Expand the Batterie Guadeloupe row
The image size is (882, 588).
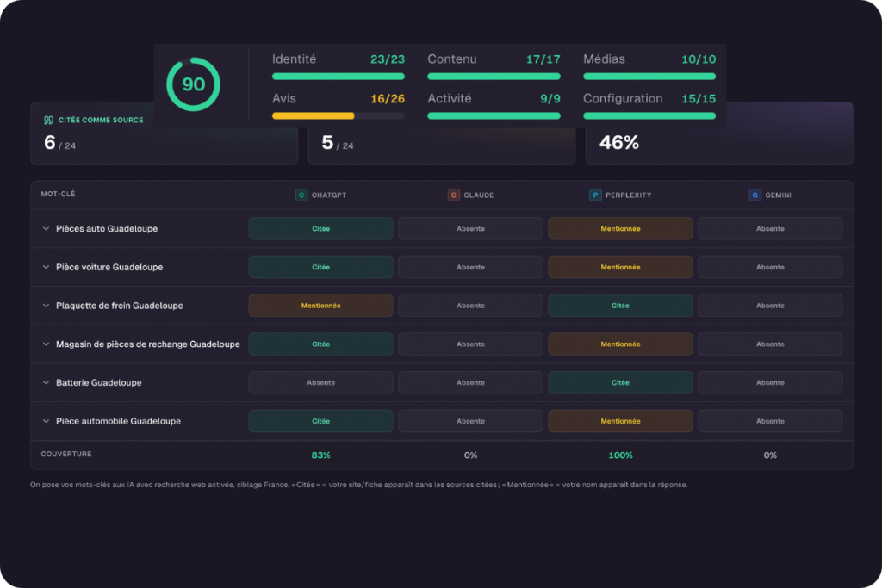46,382
